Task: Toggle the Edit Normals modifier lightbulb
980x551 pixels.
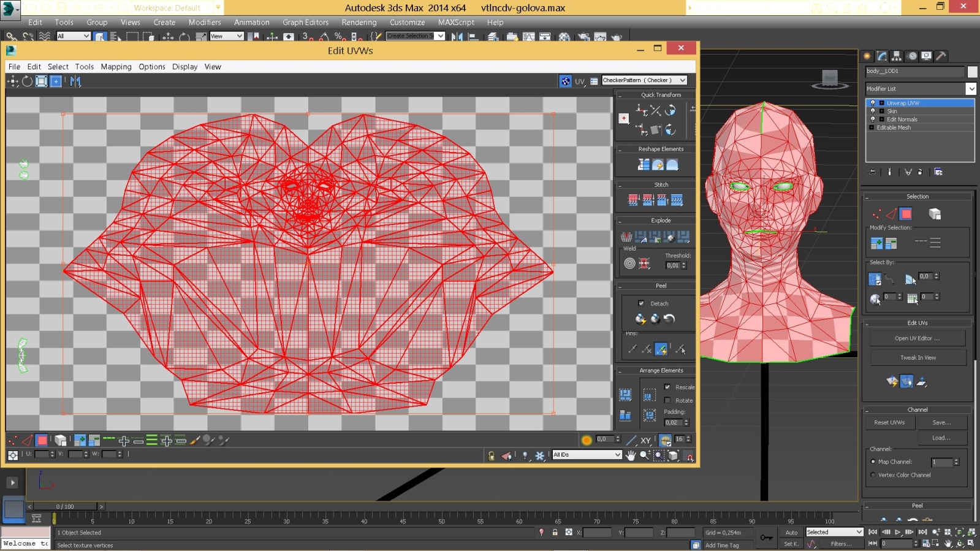Action: coord(873,119)
